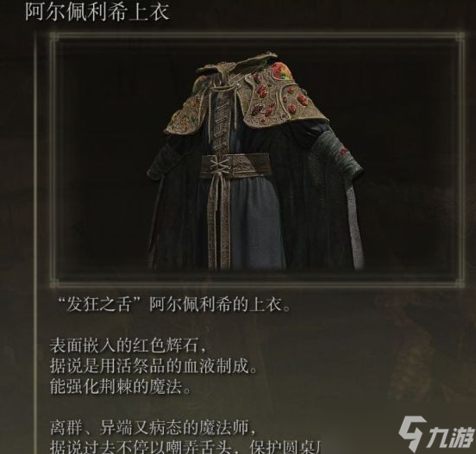Click the red gemstone shoulder pad on armor

281,94
